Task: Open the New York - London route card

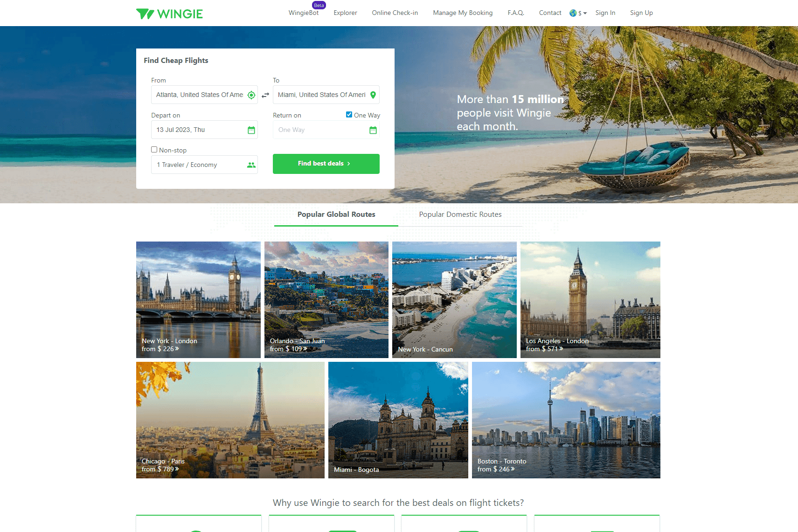Action: tap(198, 300)
